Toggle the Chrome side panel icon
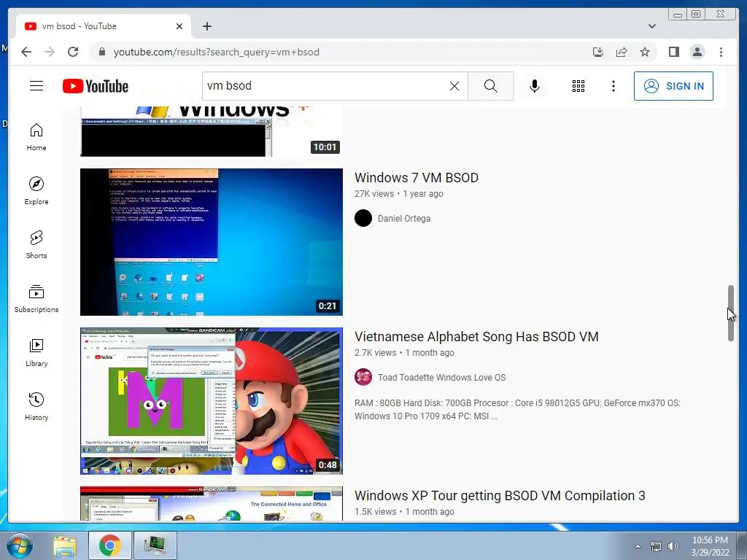 click(673, 52)
